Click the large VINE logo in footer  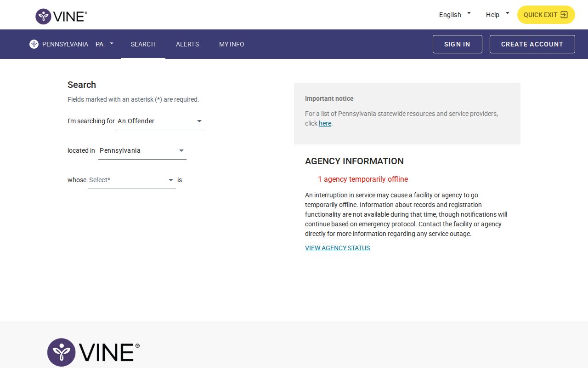click(x=93, y=352)
